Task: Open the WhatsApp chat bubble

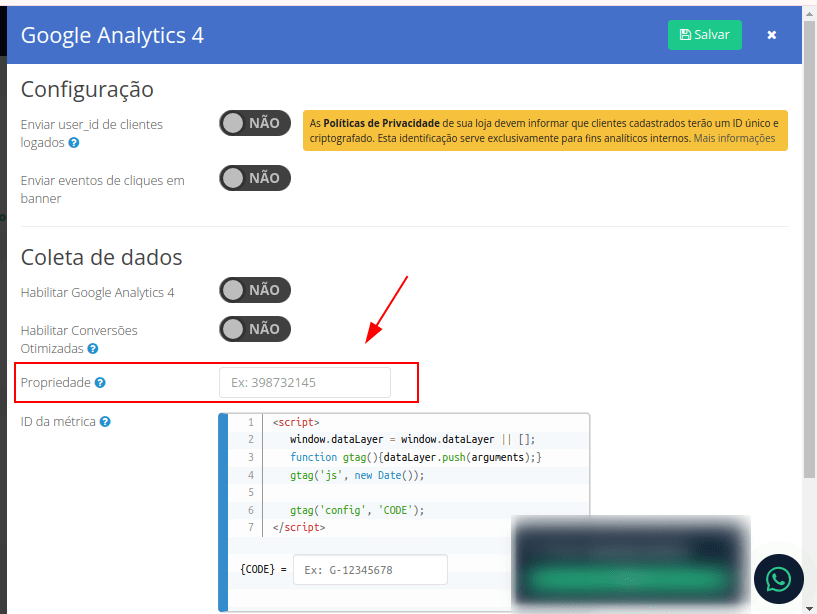Action: (x=778, y=579)
